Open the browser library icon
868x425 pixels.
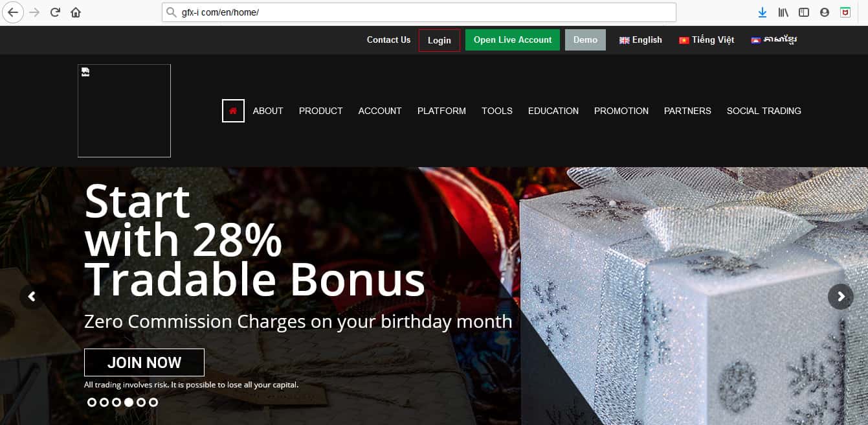pyautogui.click(x=783, y=12)
